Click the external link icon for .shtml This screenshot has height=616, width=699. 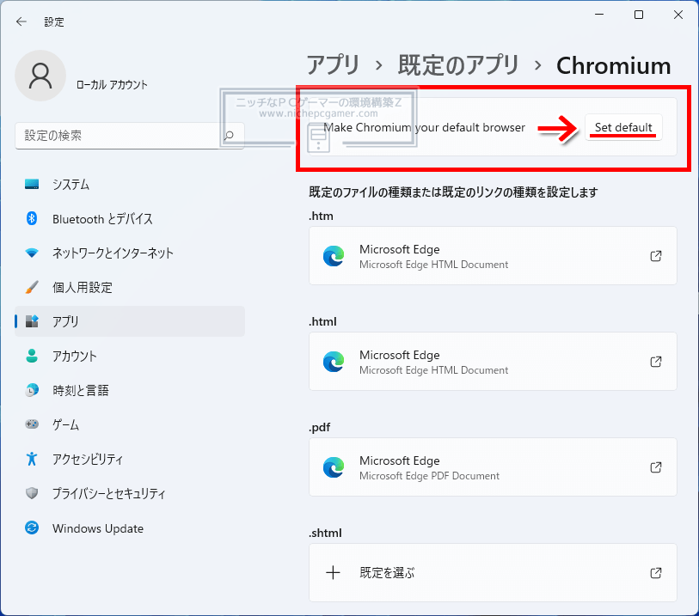point(656,572)
